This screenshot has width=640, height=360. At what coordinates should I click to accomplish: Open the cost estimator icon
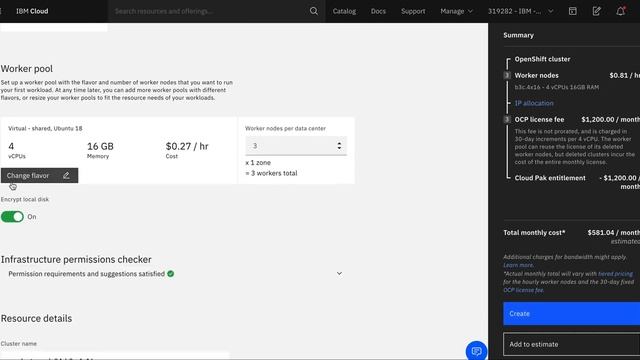click(x=573, y=11)
